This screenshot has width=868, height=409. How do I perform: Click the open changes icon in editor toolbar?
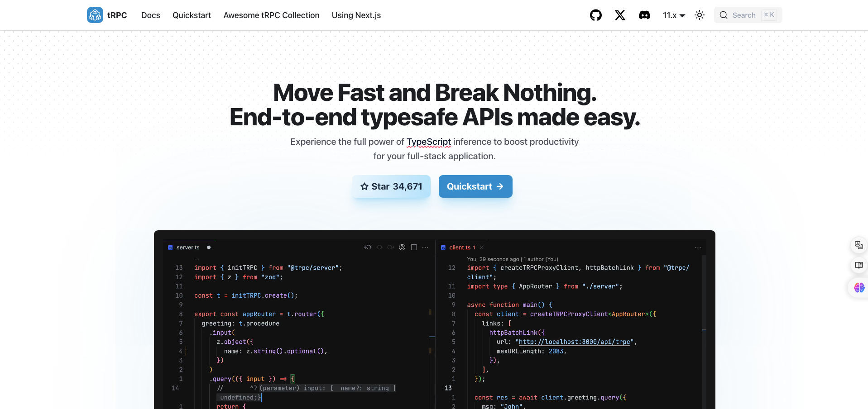coord(402,247)
